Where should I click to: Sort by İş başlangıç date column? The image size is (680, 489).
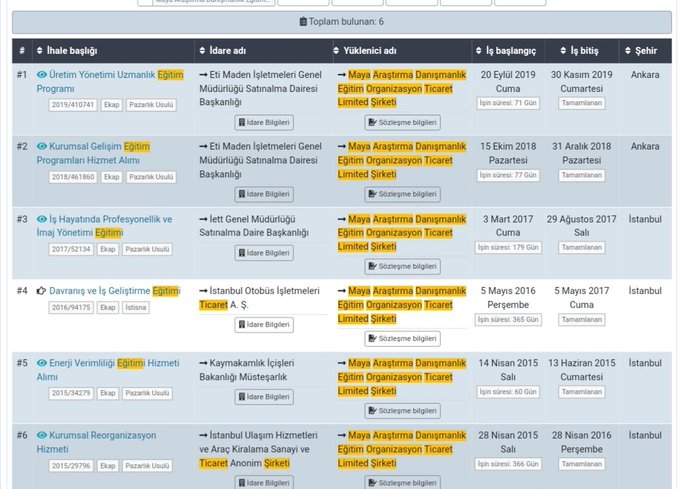(x=507, y=51)
